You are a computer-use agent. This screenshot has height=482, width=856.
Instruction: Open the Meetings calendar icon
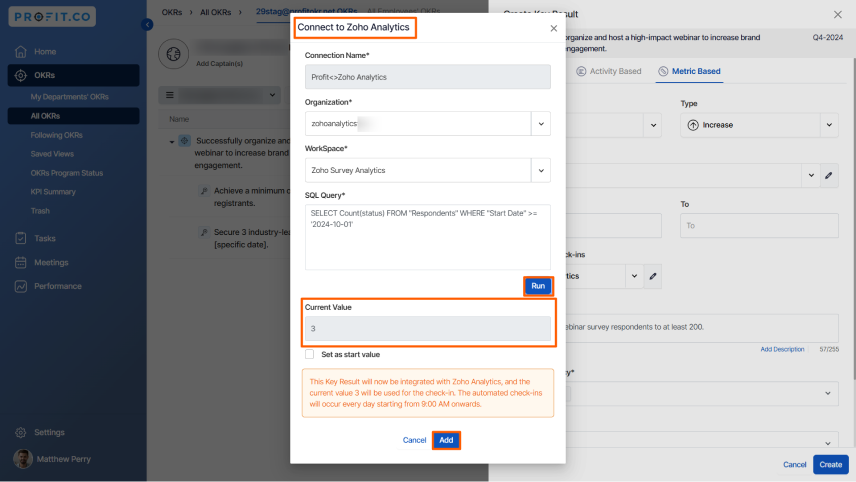(21, 263)
